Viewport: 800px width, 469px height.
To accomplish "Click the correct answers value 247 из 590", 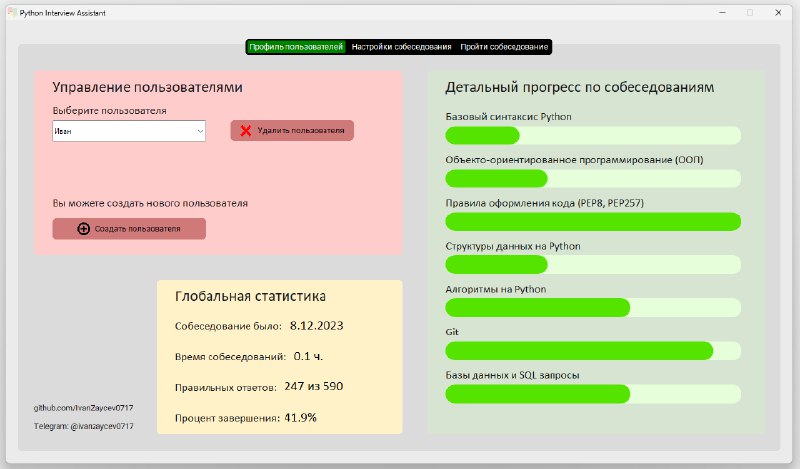I will (314, 386).
